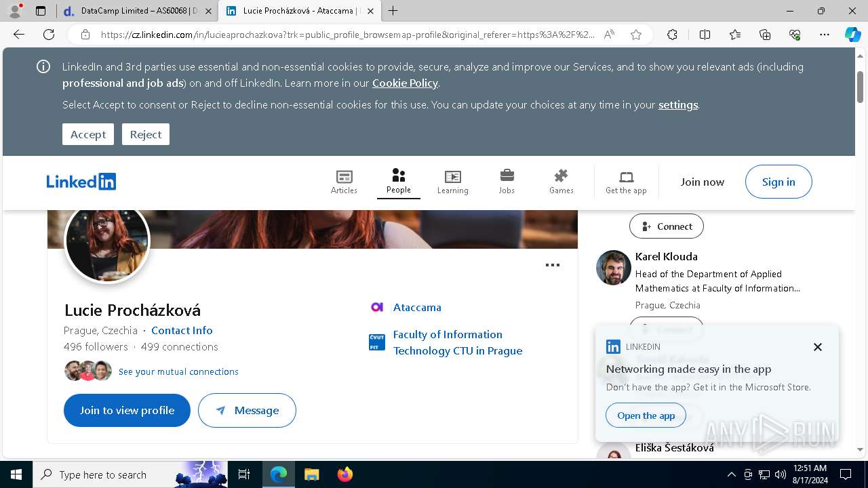The image size is (868, 488).
Task: Click the browser address bar URL
Action: click(347, 35)
